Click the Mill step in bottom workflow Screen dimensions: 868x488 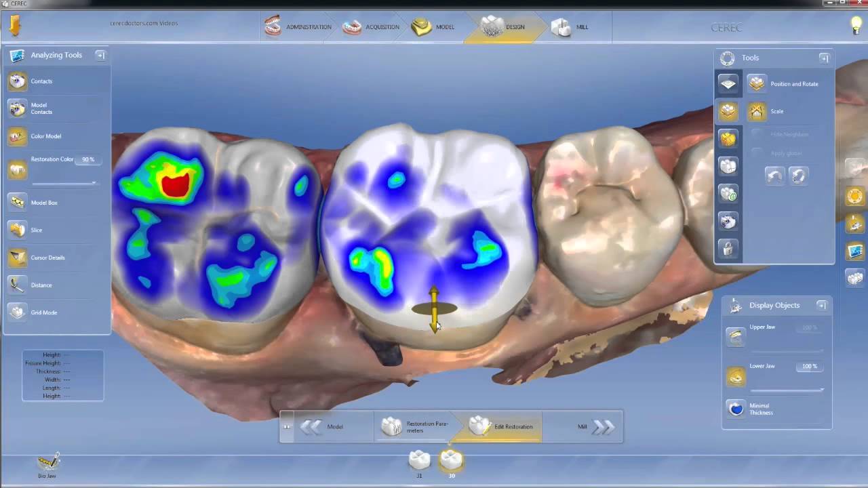(x=582, y=426)
